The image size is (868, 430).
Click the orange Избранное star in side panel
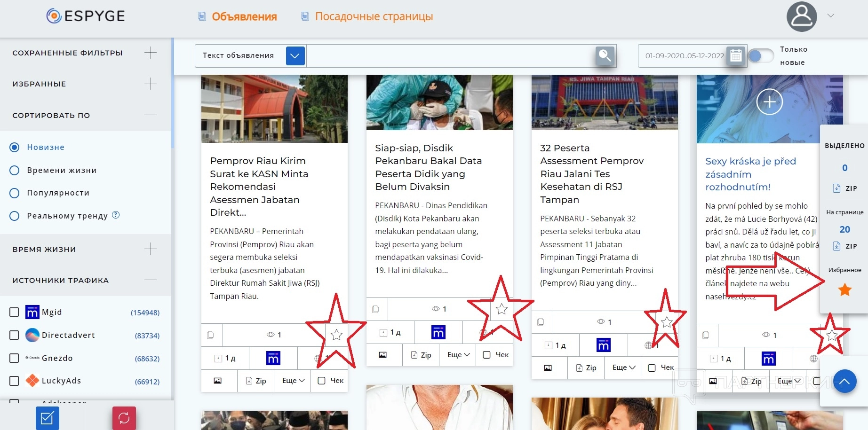[x=845, y=290]
